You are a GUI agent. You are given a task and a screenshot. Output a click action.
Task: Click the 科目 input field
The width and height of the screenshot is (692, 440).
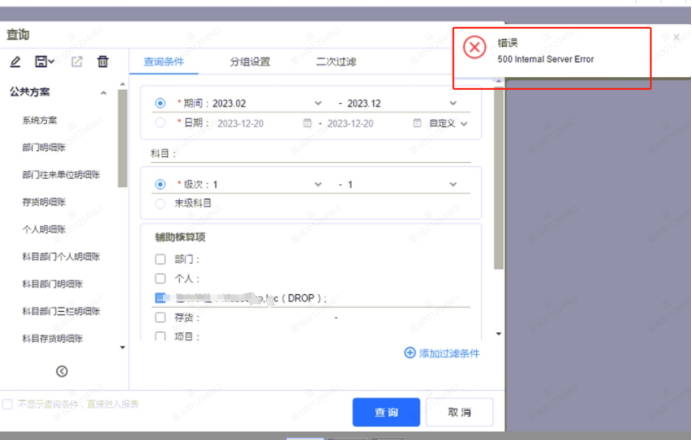pos(311,154)
